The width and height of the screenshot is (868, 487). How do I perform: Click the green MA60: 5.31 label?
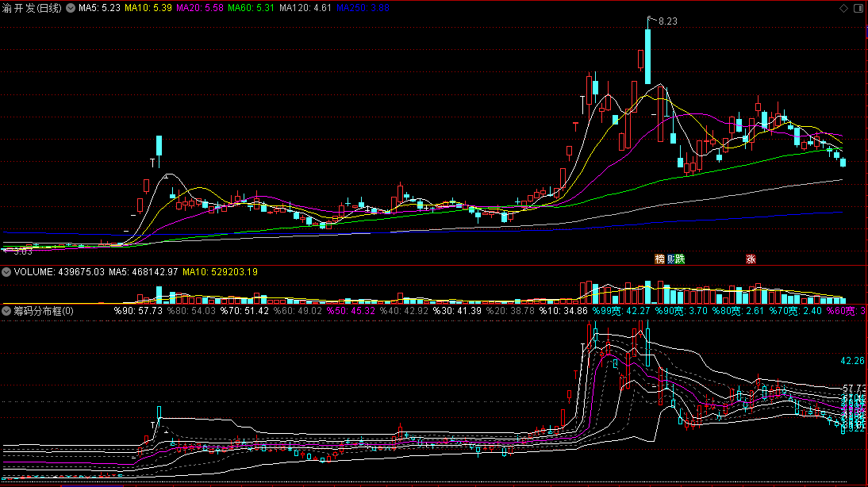pyautogui.click(x=252, y=8)
